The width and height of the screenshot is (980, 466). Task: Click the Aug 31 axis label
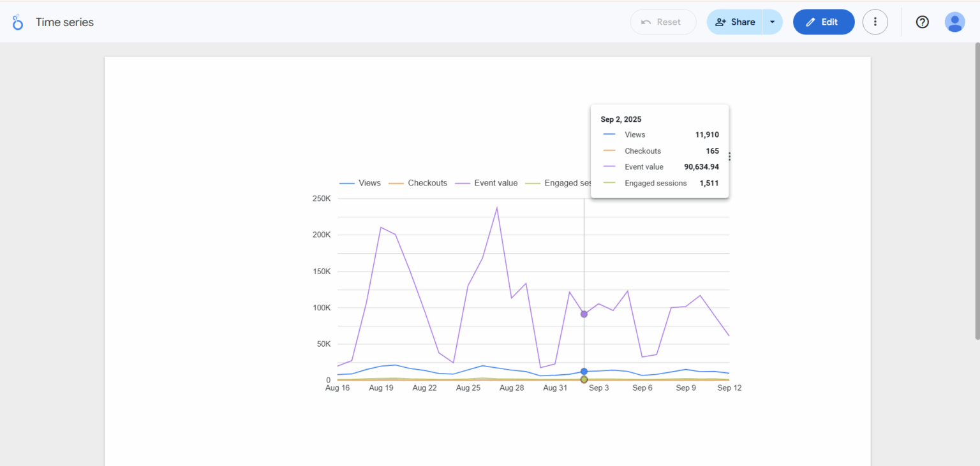pos(555,388)
